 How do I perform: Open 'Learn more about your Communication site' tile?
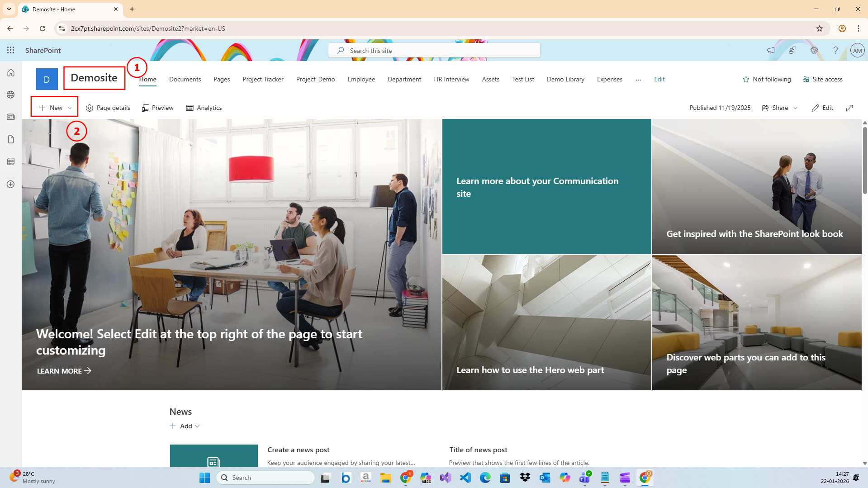click(x=547, y=186)
